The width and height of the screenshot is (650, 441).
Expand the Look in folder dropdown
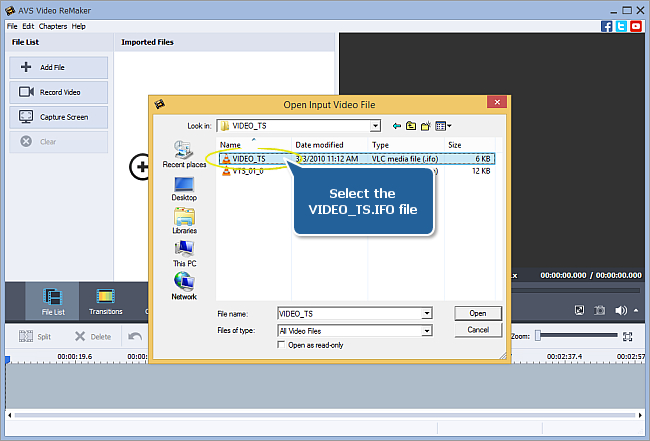click(x=375, y=126)
